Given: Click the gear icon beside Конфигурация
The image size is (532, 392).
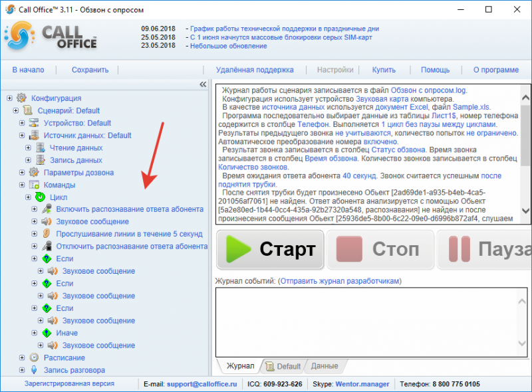Looking at the screenshot, I should coord(22,98).
